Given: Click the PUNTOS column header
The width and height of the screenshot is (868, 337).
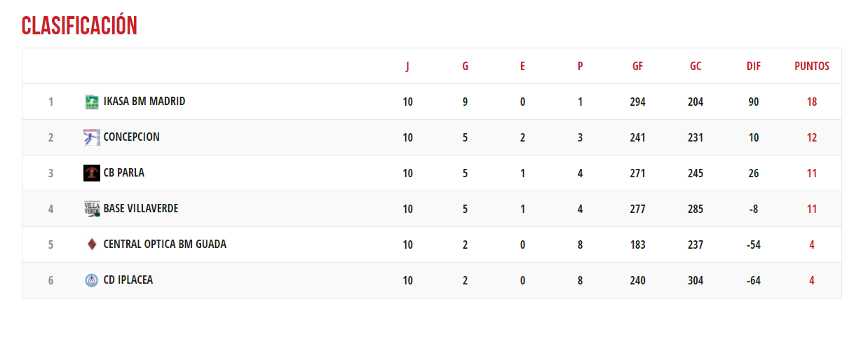Looking at the screenshot, I should (x=812, y=67).
